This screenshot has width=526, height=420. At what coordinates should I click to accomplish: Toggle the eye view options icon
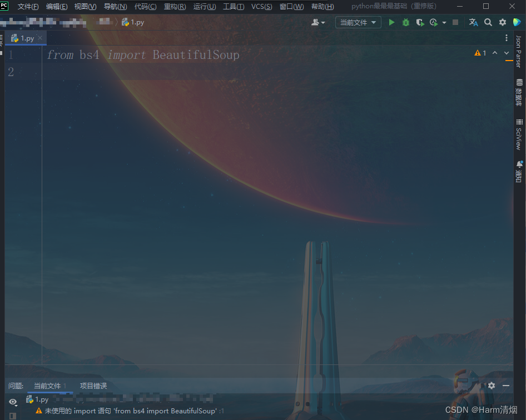click(x=13, y=402)
